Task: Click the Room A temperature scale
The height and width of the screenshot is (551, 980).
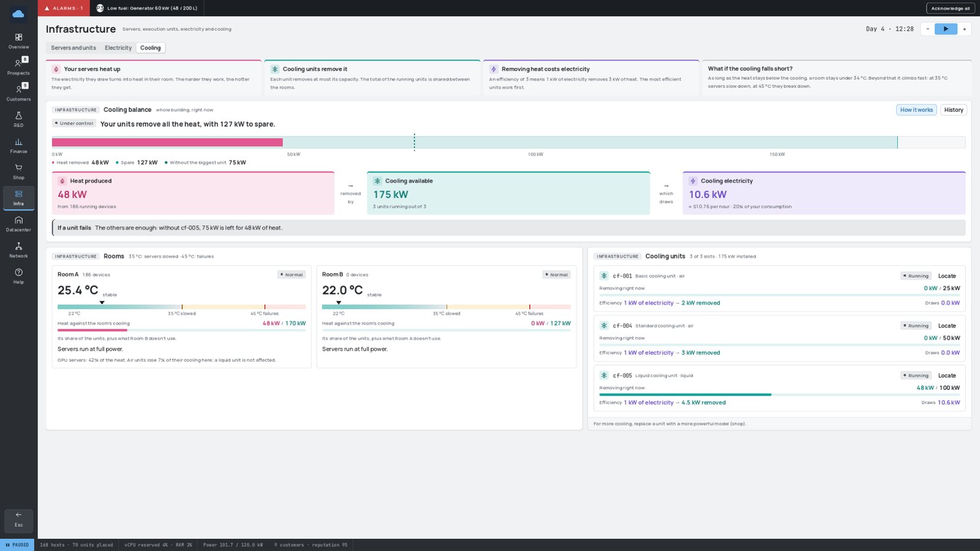Action: pyautogui.click(x=181, y=307)
